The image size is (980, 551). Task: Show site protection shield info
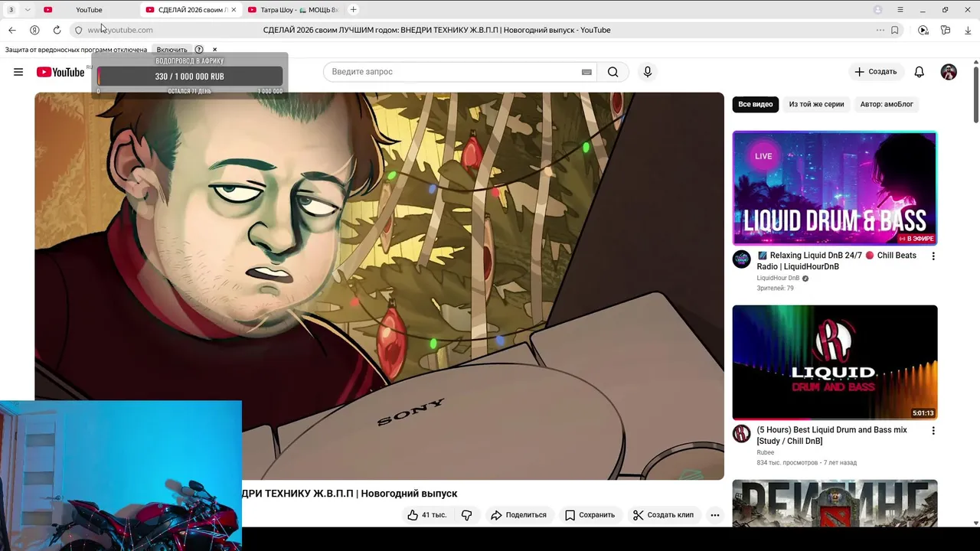point(78,30)
